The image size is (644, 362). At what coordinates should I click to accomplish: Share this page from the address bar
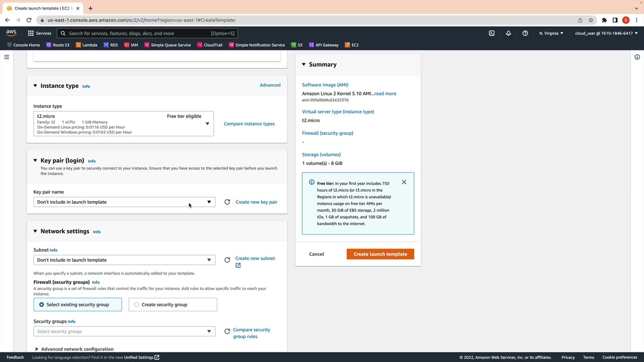580,20
